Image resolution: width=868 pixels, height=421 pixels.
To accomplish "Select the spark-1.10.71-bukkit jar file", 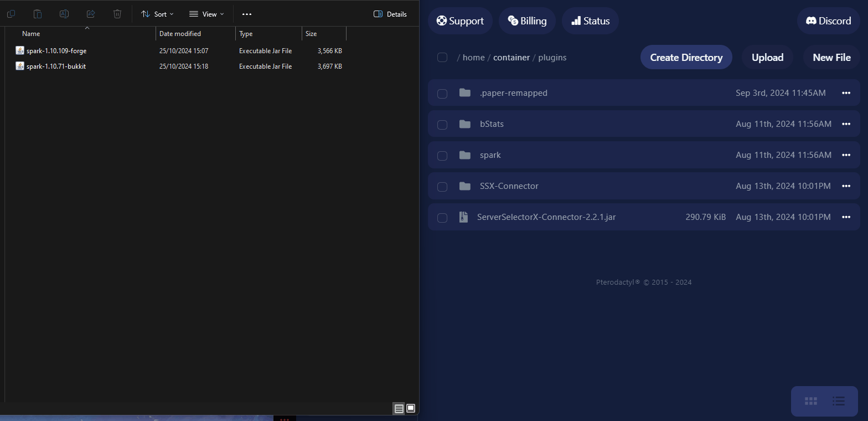I will [56, 66].
